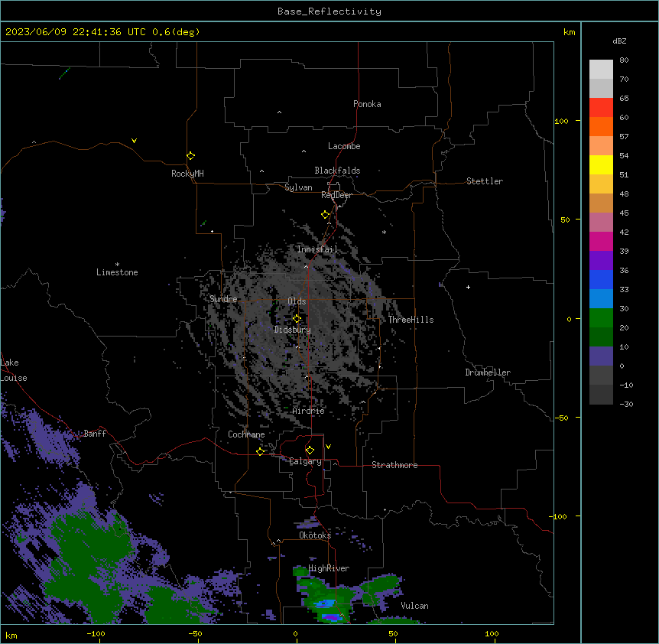Viewport: 659px width, 644px height.
Task: Click the km unit label at top right
Action: point(569,32)
